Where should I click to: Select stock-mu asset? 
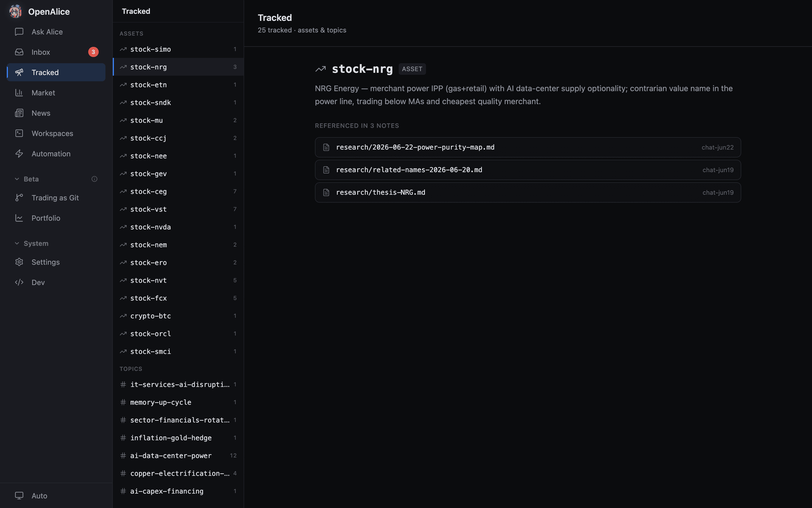pos(178,120)
